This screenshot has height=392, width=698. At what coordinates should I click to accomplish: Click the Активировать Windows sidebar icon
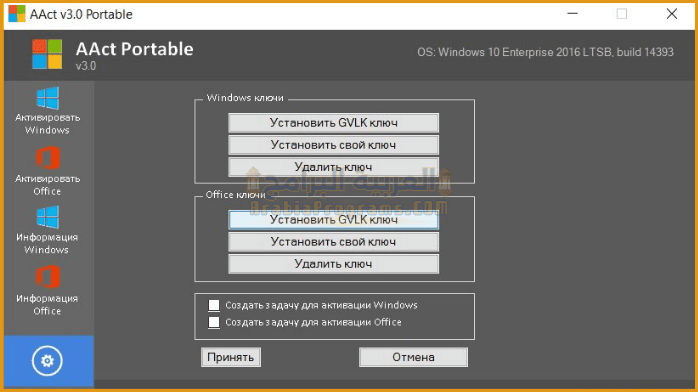47,98
